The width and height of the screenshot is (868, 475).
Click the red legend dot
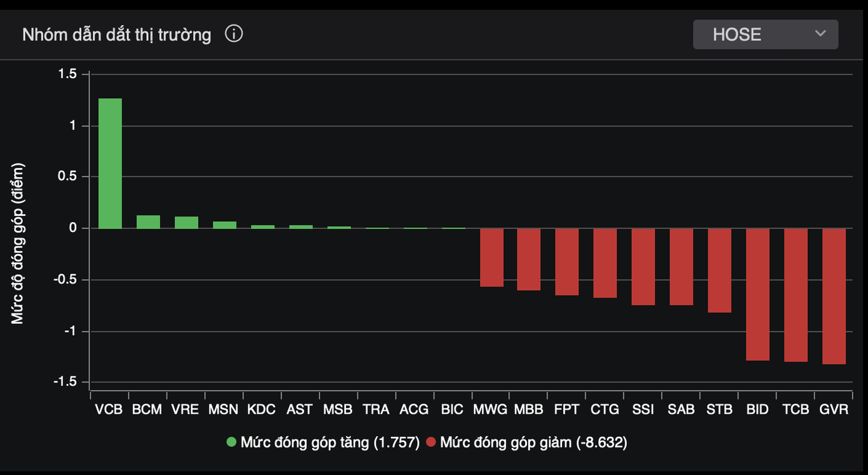click(431, 443)
